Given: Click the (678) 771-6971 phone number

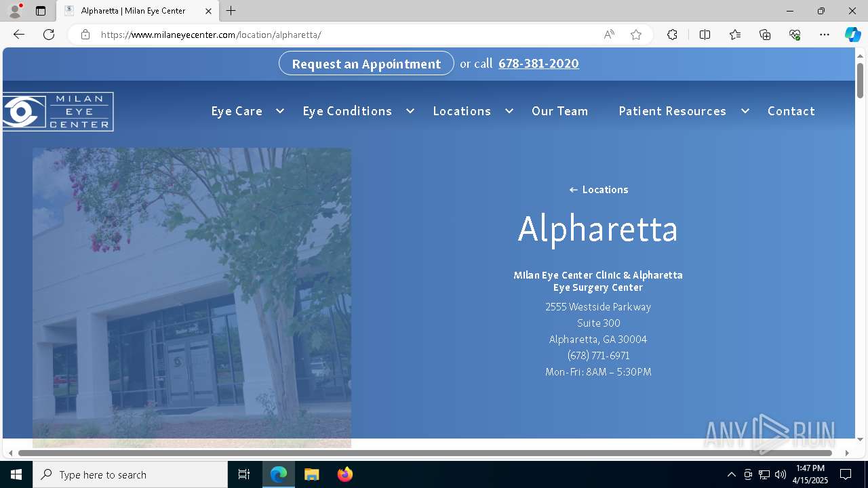Looking at the screenshot, I should (x=598, y=355).
